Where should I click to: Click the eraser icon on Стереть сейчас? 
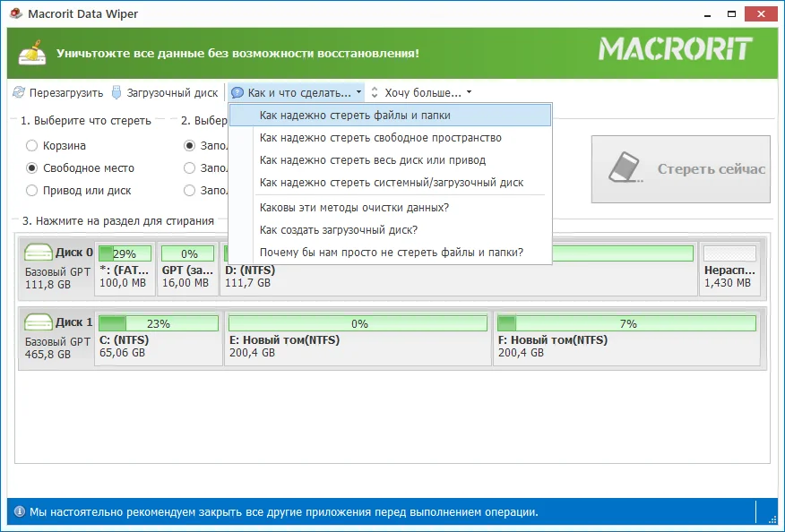point(625,167)
